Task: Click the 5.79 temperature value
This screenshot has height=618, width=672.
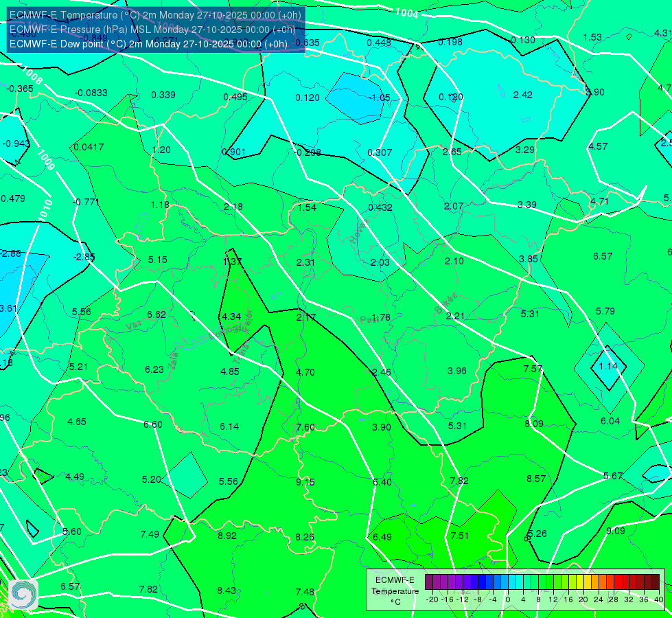Action: (x=605, y=311)
